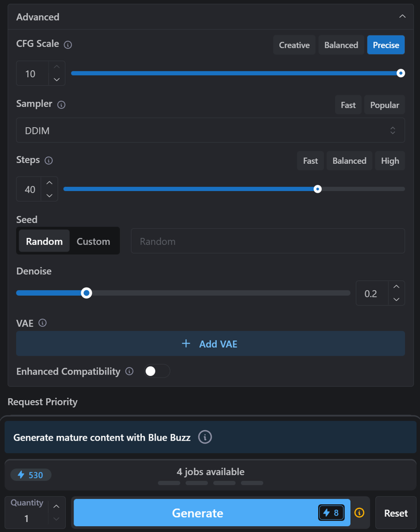Click the 530 Buzz balance badge
The height and width of the screenshot is (532, 420).
(x=30, y=475)
